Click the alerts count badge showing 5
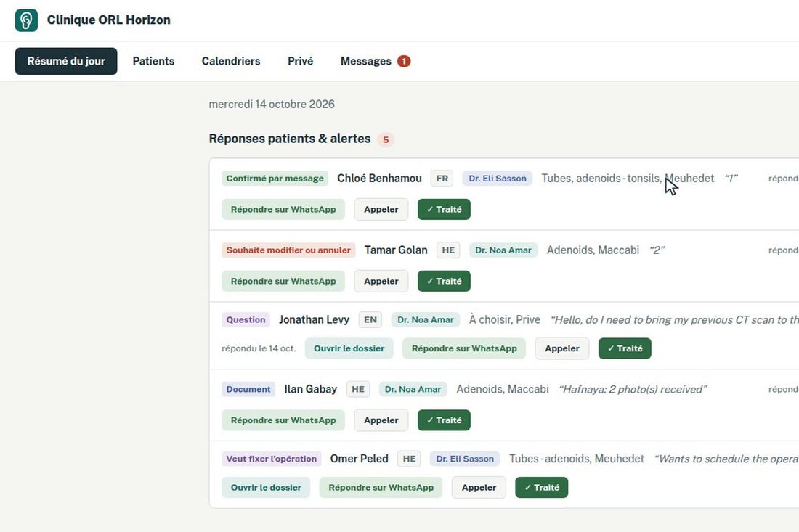The height and width of the screenshot is (532, 799). pos(386,139)
